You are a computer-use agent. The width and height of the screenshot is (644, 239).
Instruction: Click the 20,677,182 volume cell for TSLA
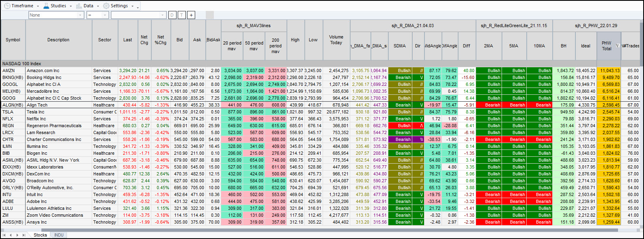[x=336, y=112]
